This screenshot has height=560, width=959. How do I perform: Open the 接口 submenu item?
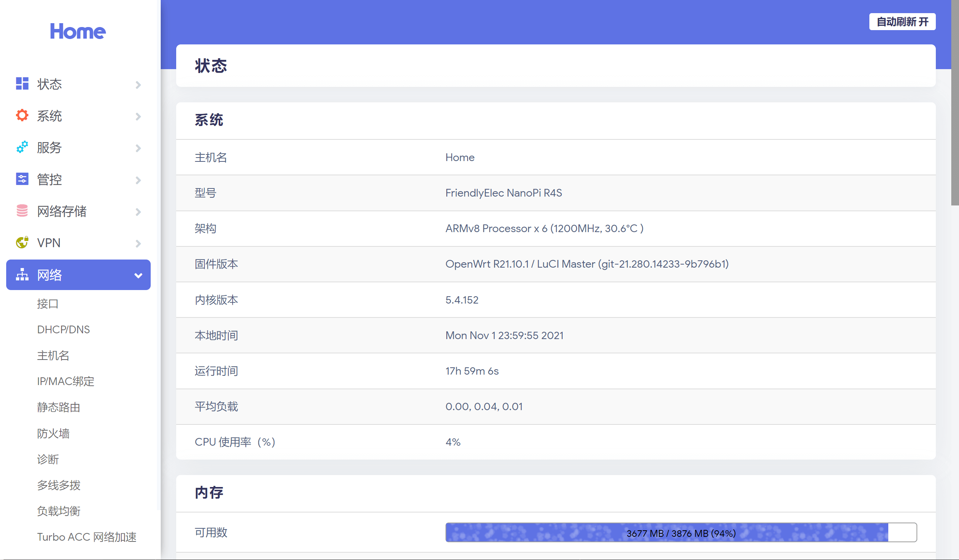pos(48,304)
